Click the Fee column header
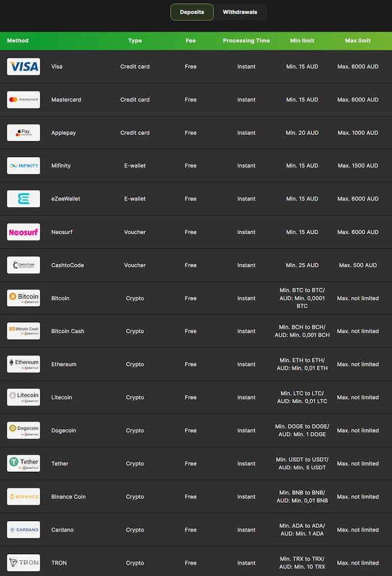 click(x=190, y=40)
